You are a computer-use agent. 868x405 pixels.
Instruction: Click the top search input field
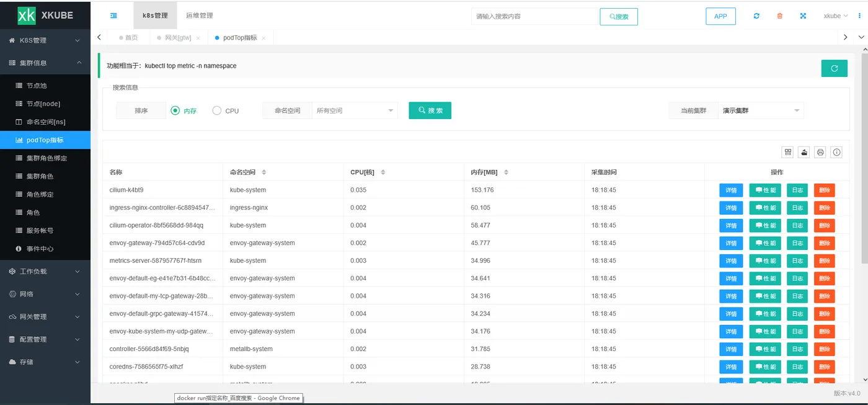click(535, 16)
